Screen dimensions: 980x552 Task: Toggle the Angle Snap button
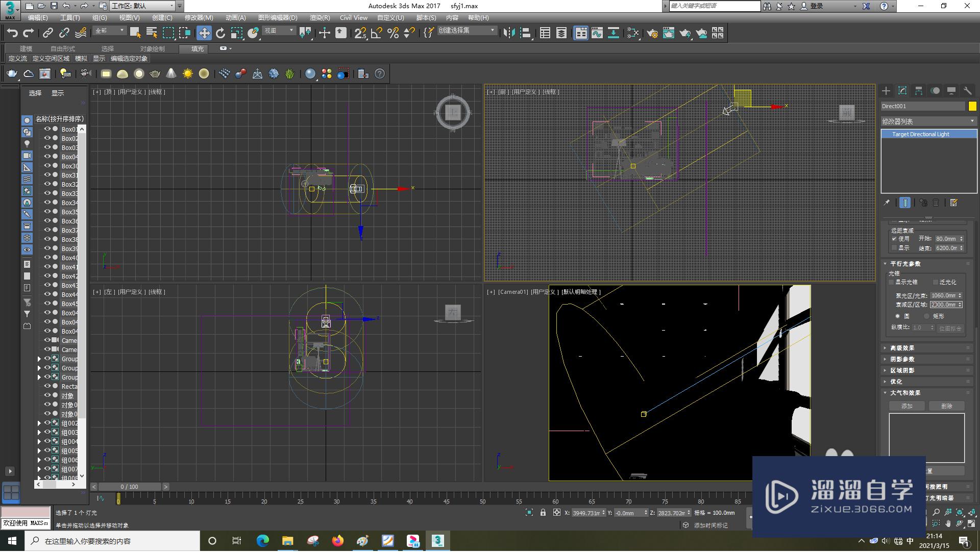(377, 33)
